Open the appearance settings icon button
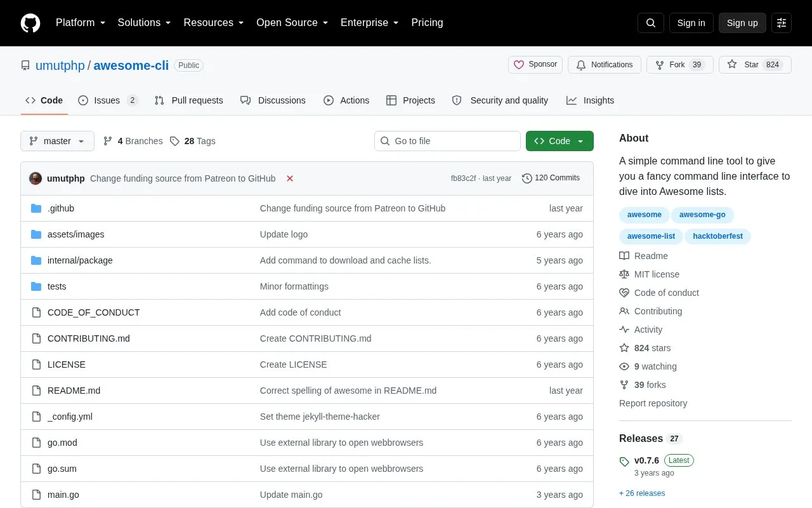This screenshot has width=812, height=508. (782, 23)
